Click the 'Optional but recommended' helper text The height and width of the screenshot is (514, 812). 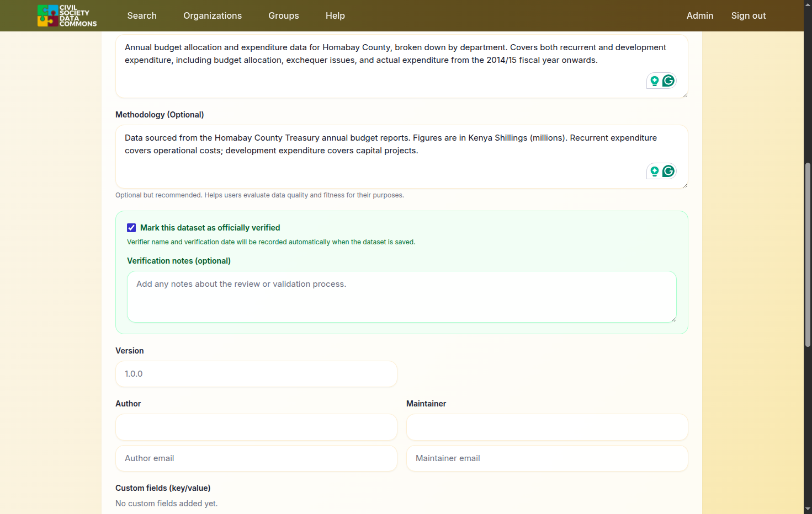pos(259,195)
